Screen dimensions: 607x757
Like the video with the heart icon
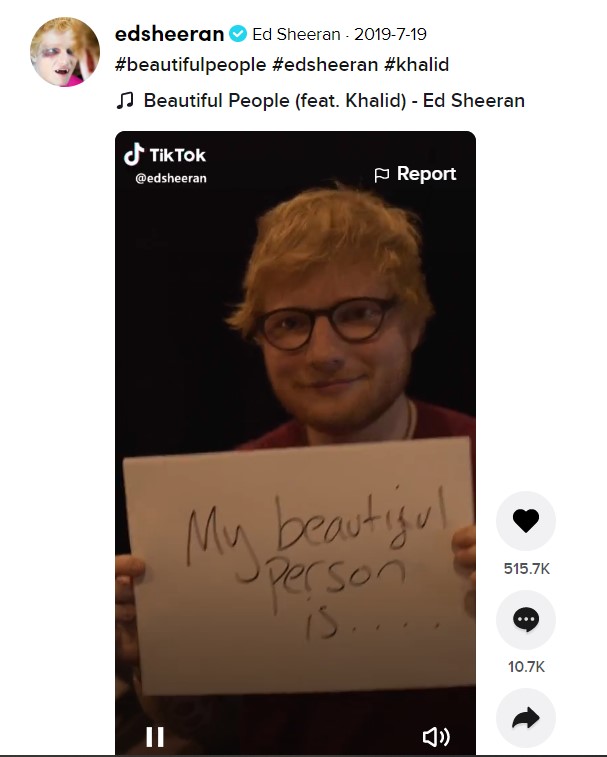click(x=526, y=521)
